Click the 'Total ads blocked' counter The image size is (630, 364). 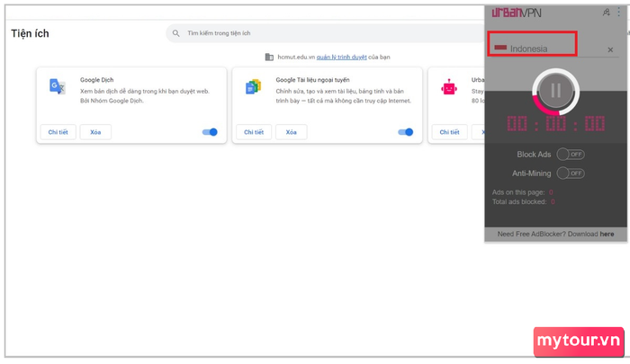(524, 202)
